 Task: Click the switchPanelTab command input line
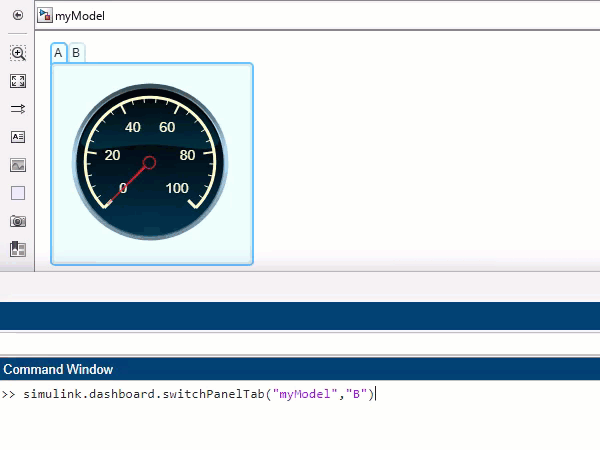[198, 394]
